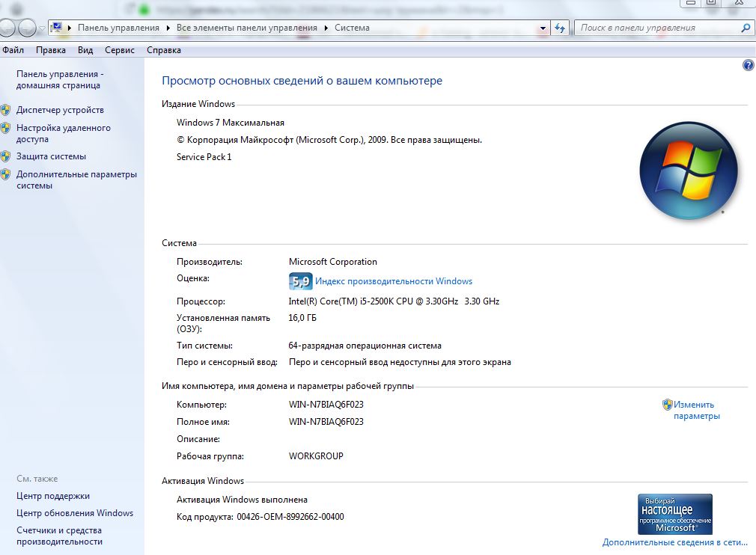Expand the arrow after Панель управления breadcrumb
The width and height of the screenshot is (756, 555).
coord(168,28)
